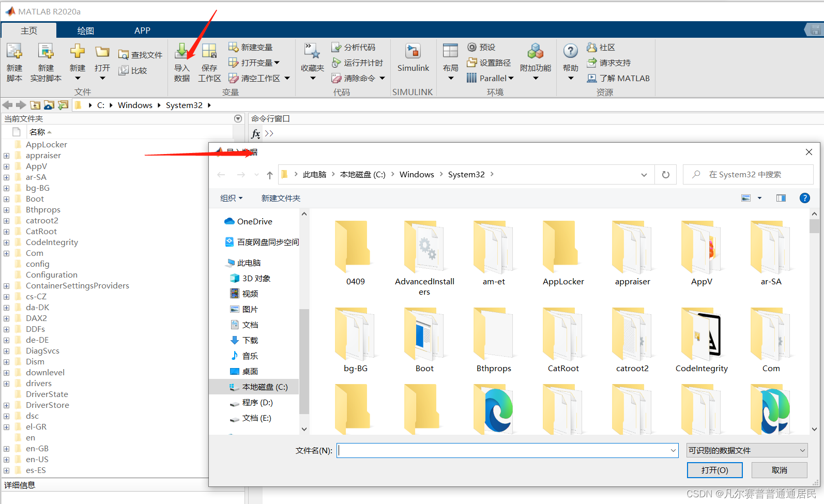824x504 pixels.
Task: Click 分析代码 (Analyze Code) icon
Action: tap(337, 47)
